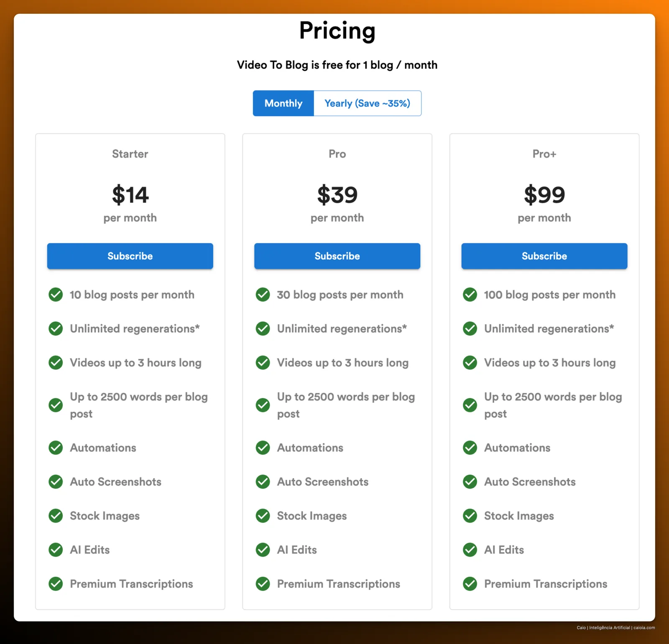The image size is (669, 644).
Task: Click Pro plan's Auto Screenshots checkmark icon
Action: [263, 482]
